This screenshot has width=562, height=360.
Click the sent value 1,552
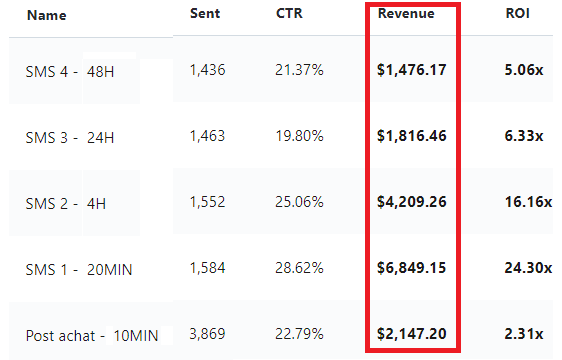click(208, 202)
